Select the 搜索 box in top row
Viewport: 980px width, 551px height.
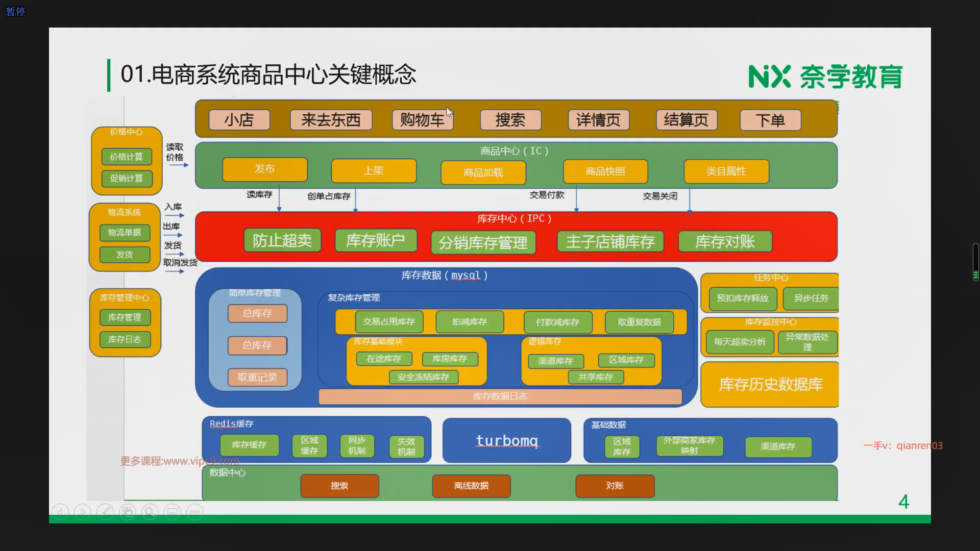tap(510, 120)
